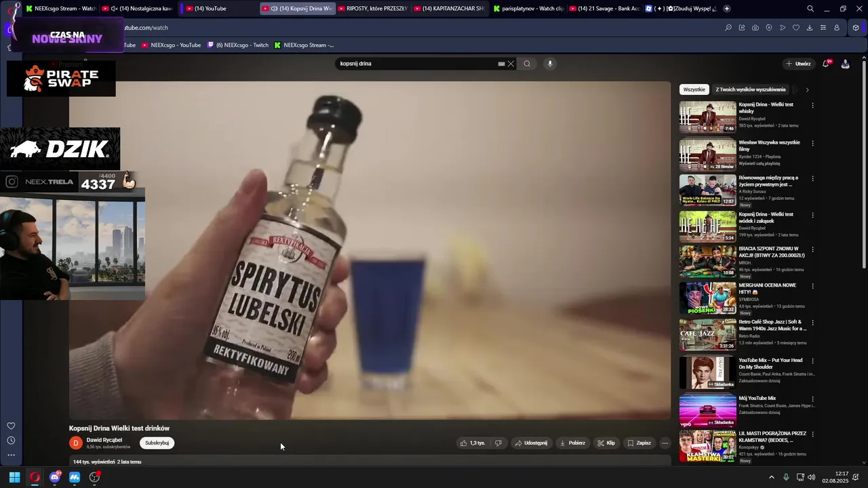Add page to bookmarks with heart icon

[x=796, y=28]
